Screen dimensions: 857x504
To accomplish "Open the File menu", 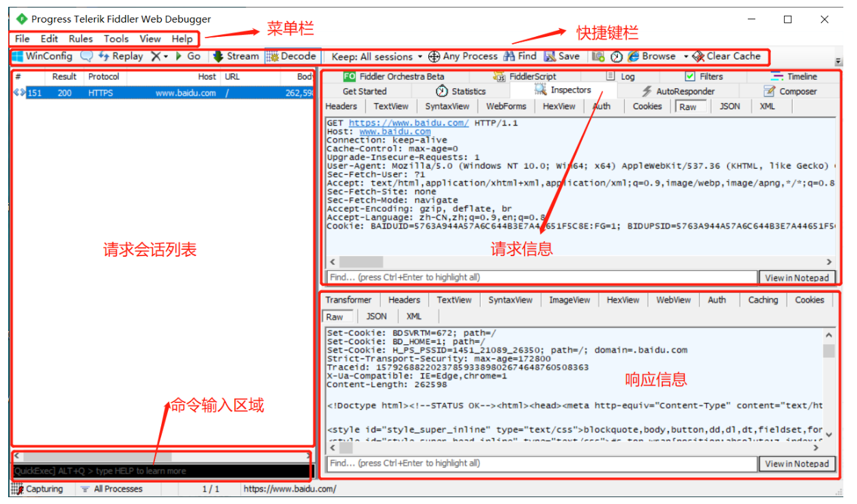I will (x=22, y=39).
